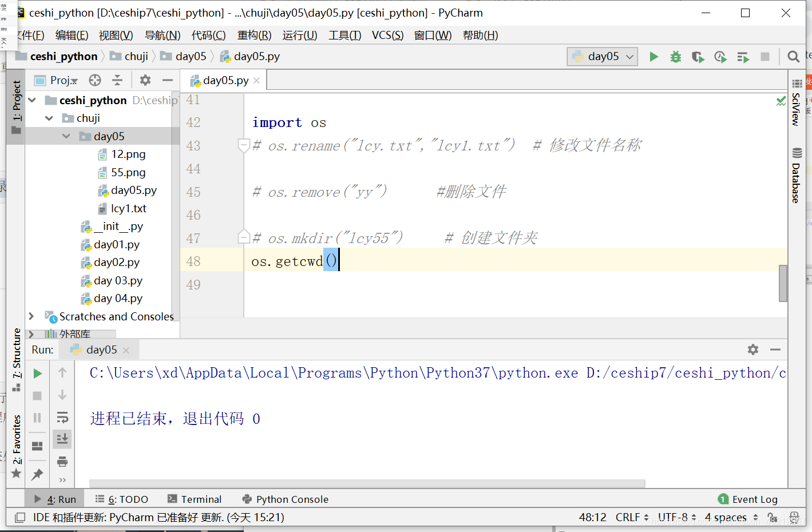Click the print icon in Run panel

[62, 462]
